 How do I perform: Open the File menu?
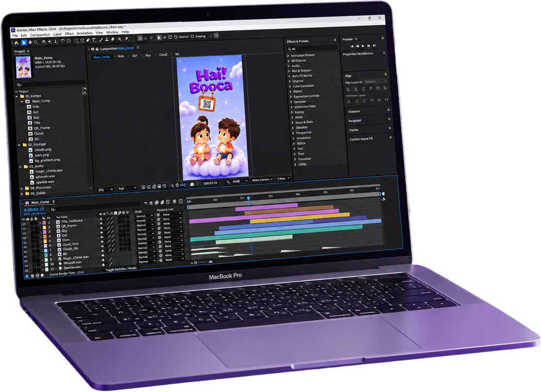click(x=15, y=35)
